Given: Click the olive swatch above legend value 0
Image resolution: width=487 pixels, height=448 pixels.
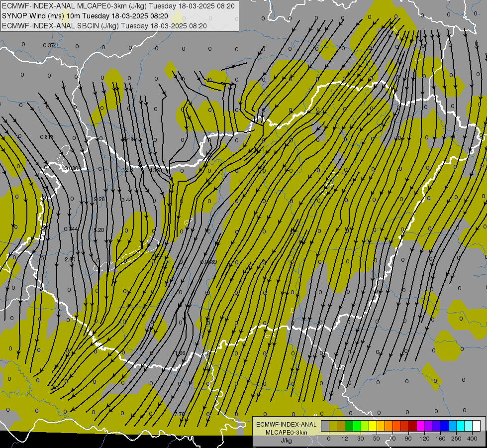Looking at the screenshot, I should point(333,426).
